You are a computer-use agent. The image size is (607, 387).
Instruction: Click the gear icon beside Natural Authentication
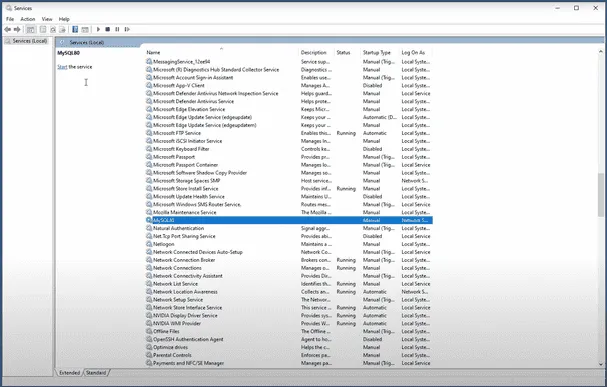click(149, 228)
